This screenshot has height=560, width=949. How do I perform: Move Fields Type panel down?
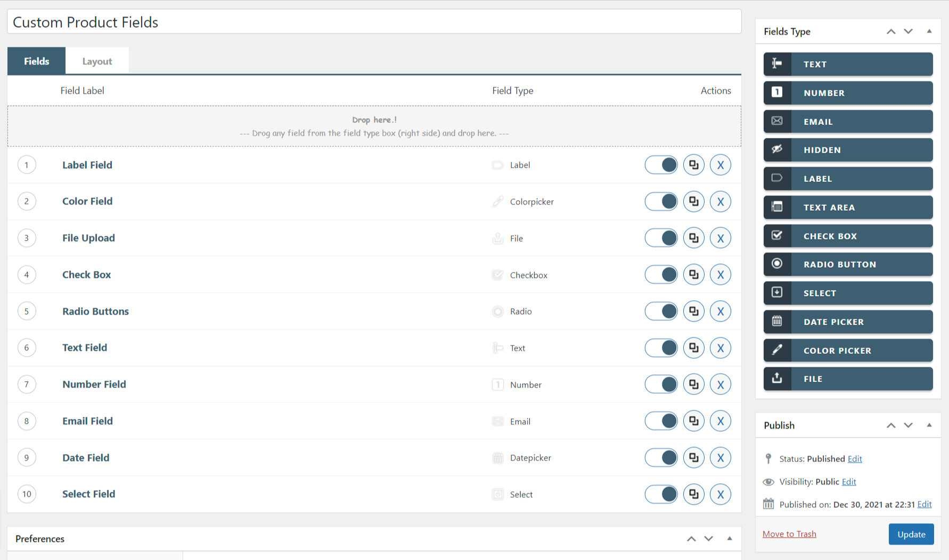pos(909,31)
